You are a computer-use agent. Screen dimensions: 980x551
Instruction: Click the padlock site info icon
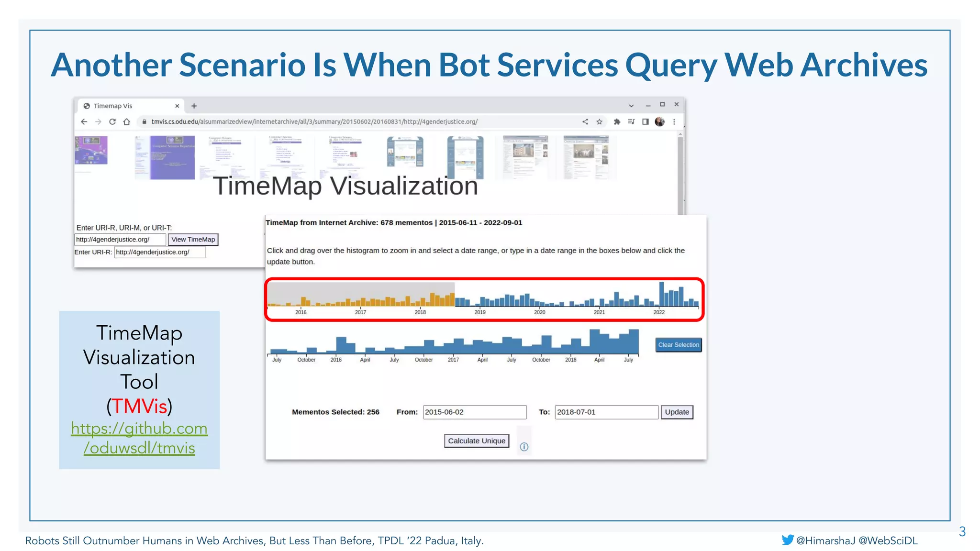[x=144, y=121]
